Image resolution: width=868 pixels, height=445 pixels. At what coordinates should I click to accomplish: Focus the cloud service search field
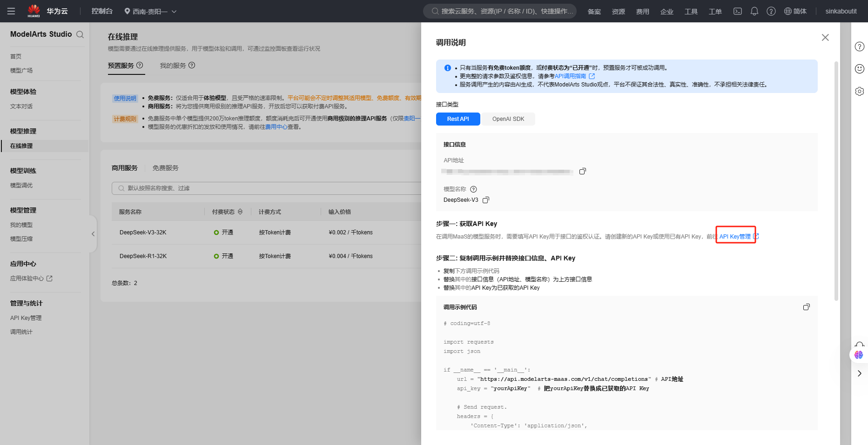(500, 11)
